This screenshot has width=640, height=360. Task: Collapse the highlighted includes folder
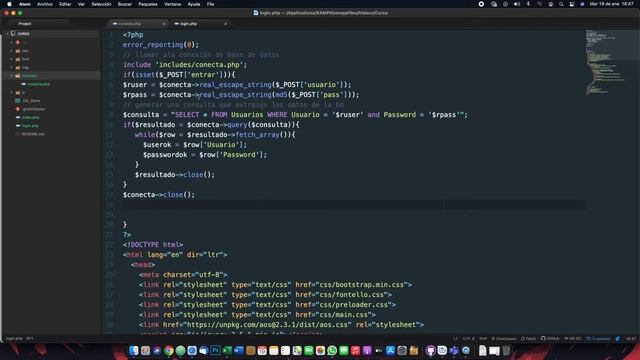pyautogui.click(x=12, y=76)
